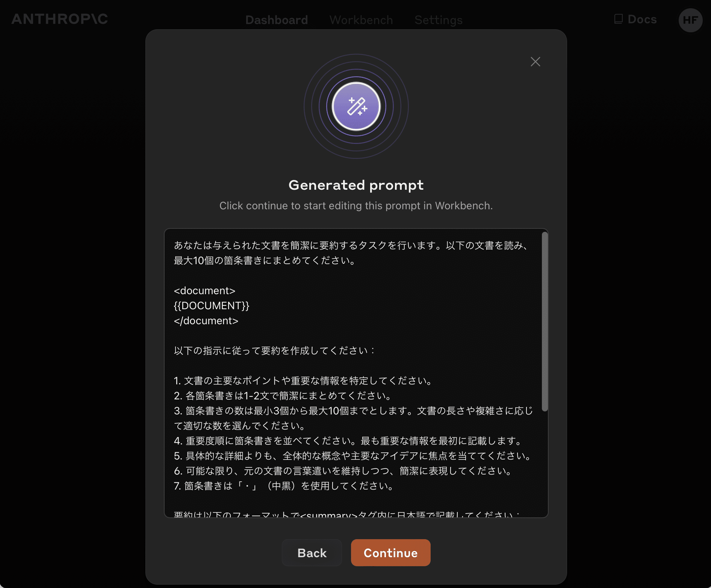
Task: Click the HF account avatar
Action: pos(690,20)
